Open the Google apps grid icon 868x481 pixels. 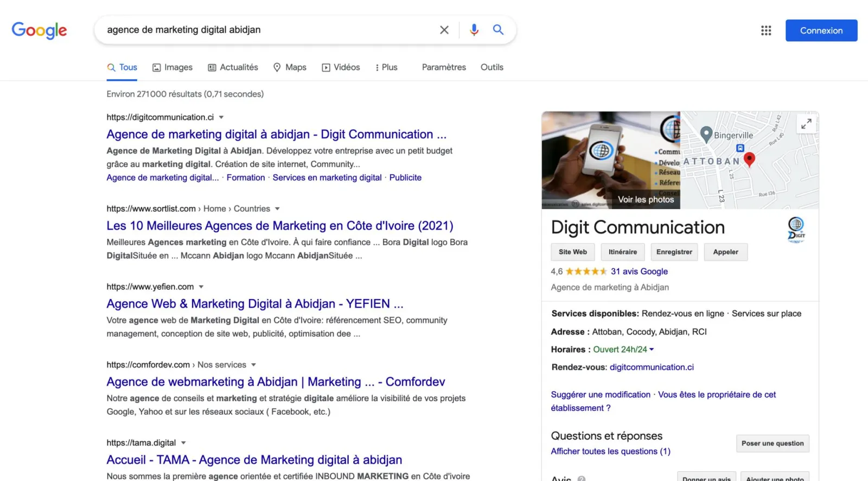pyautogui.click(x=766, y=30)
